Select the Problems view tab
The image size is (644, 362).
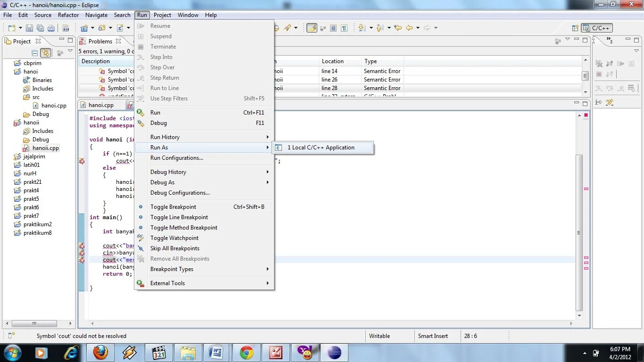coord(100,41)
